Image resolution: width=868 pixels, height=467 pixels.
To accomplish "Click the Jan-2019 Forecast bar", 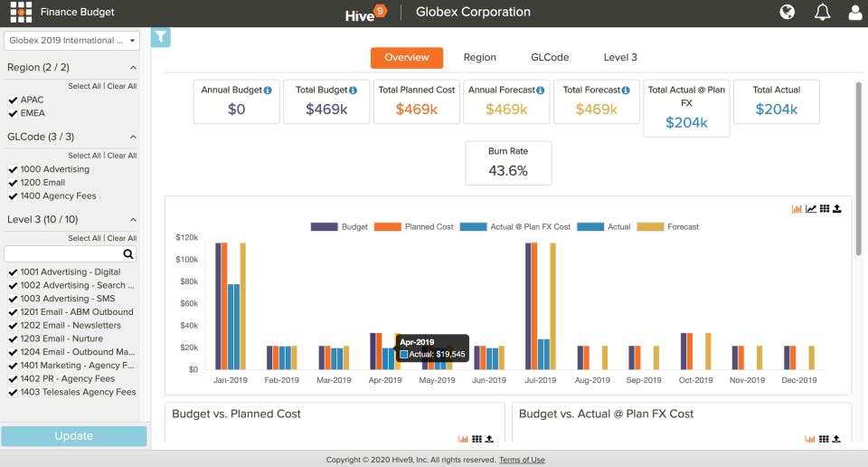I will point(242,306).
